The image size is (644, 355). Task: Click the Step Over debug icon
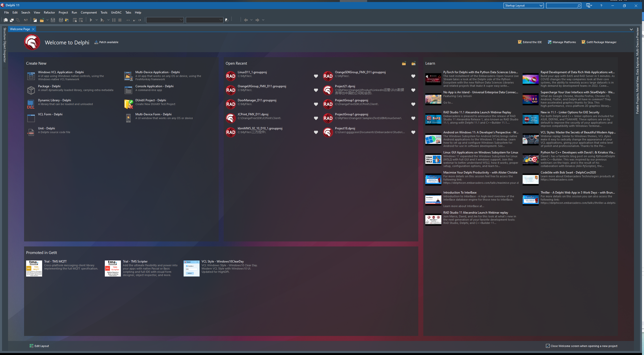pyautogui.click(x=134, y=20)
